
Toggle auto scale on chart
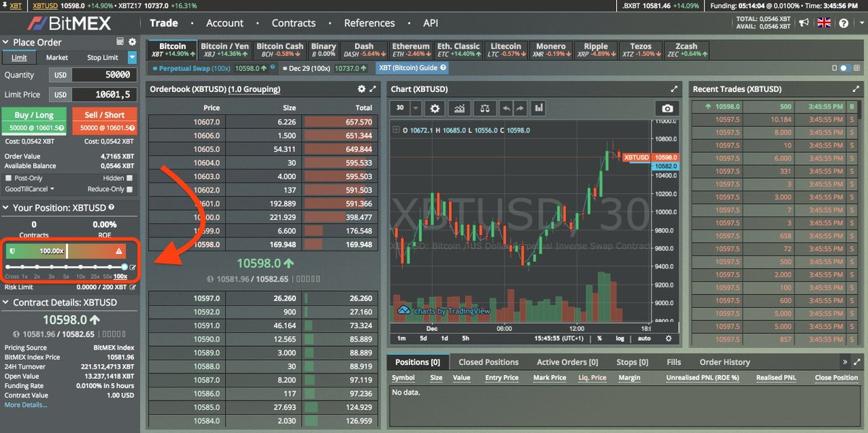pyautogui.click(x=644, y=338)
